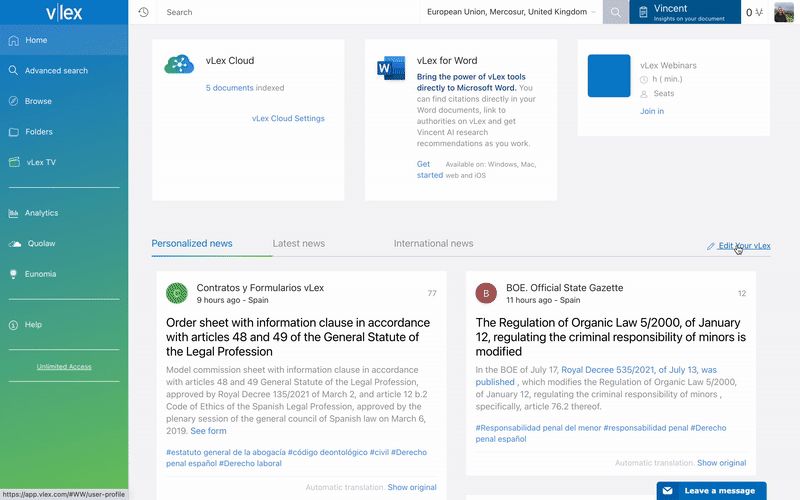800x500 pixels.
Task: Click the Home house icon
Action: tap(14, 40)
